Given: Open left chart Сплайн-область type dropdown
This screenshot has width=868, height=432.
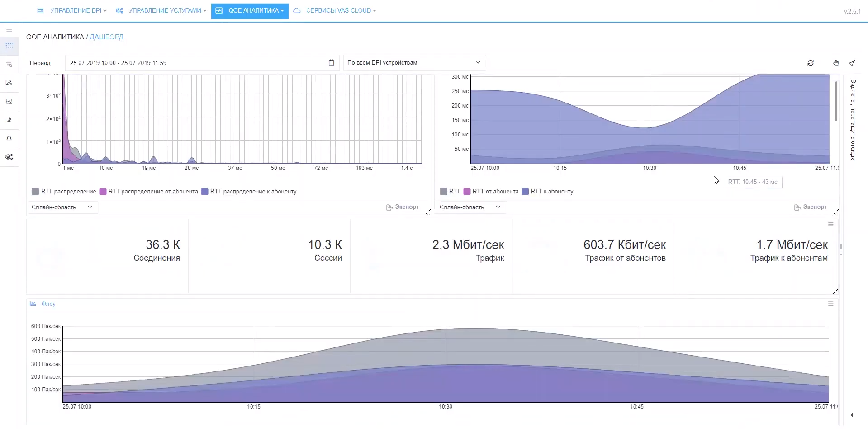Looking at the screenshot, I should tap(62, 207).
